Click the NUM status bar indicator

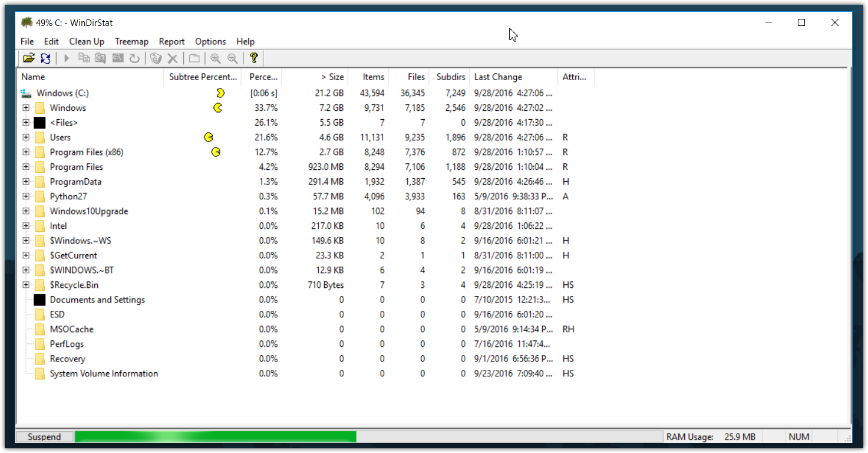point(798,437)
